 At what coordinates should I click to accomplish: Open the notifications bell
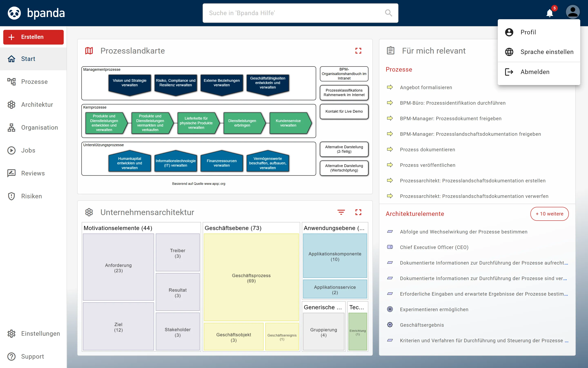550,13
